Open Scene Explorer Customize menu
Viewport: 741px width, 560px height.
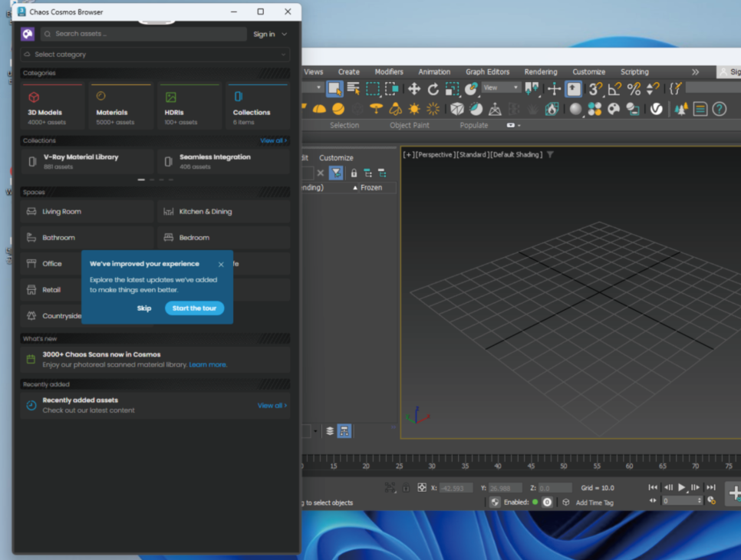point(336,158)
